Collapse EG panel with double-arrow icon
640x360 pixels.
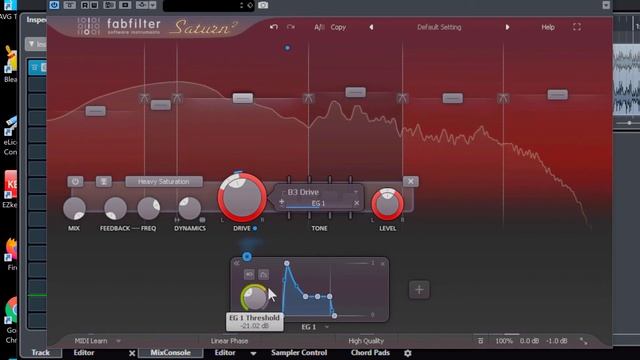click(237, 263)
